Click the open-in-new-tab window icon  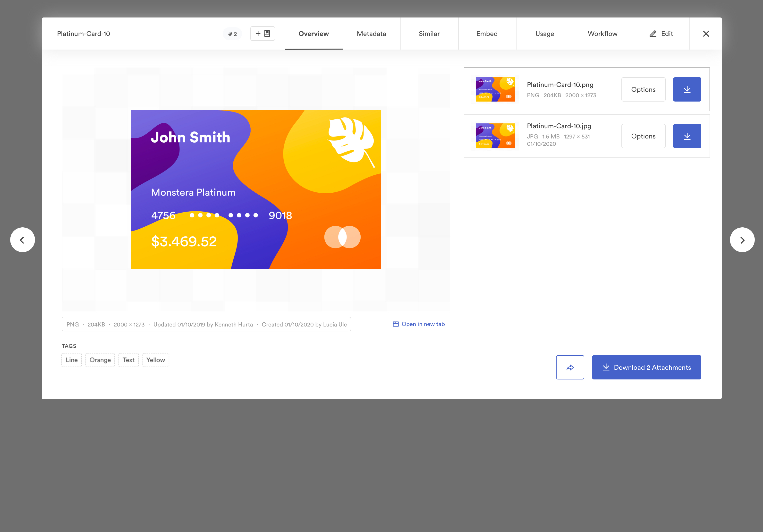coord(395,324)
